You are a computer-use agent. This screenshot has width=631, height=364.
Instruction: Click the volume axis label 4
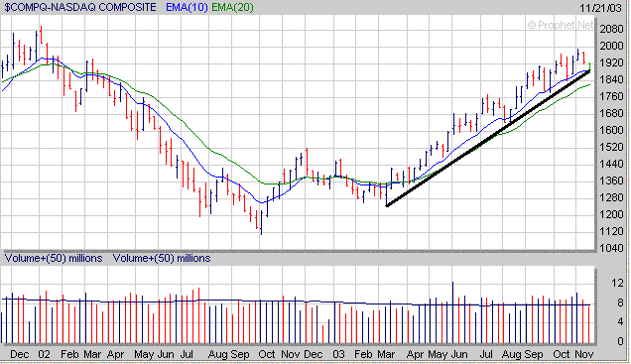620,321
